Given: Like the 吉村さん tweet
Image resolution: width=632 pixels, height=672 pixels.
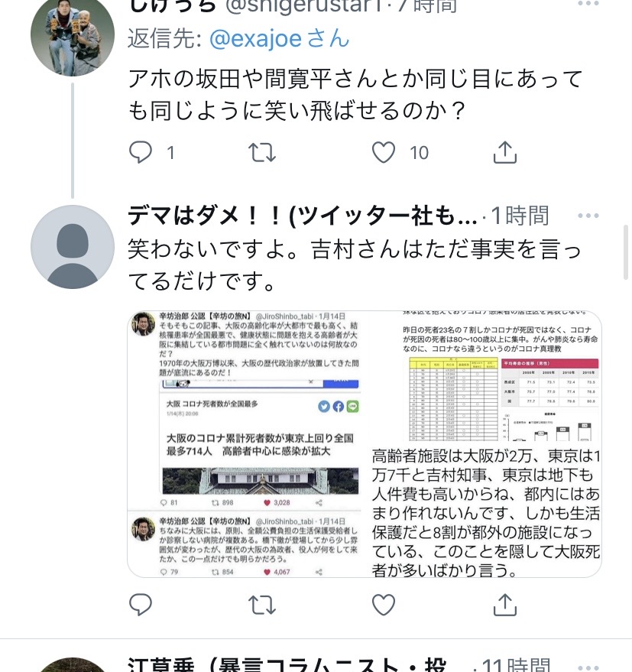Looking at the screenshot, I should (x=383, y=605).
